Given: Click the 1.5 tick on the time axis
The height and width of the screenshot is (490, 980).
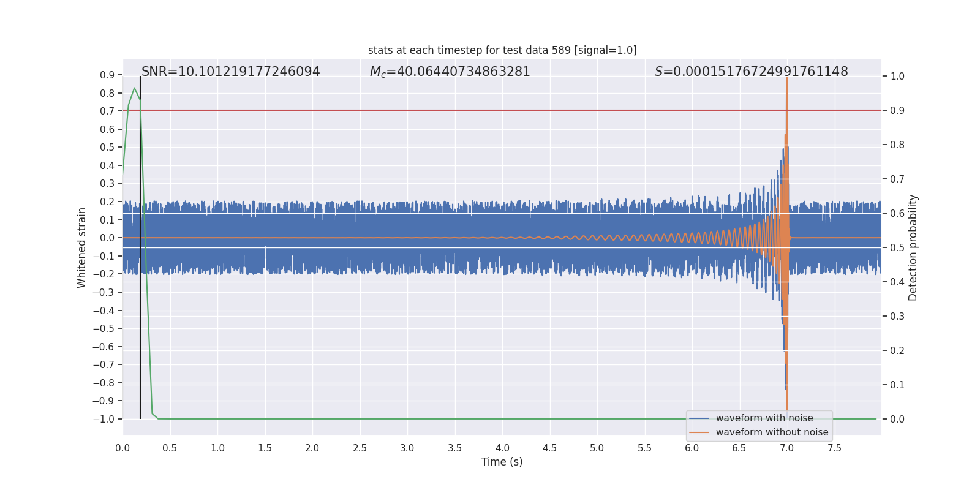Looking at the screenshot, I should pos(265,448).
